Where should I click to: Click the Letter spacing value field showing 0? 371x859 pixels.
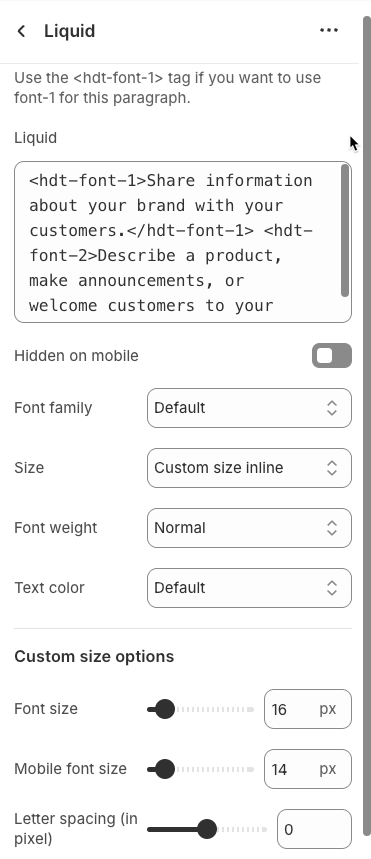pos(314,829)
